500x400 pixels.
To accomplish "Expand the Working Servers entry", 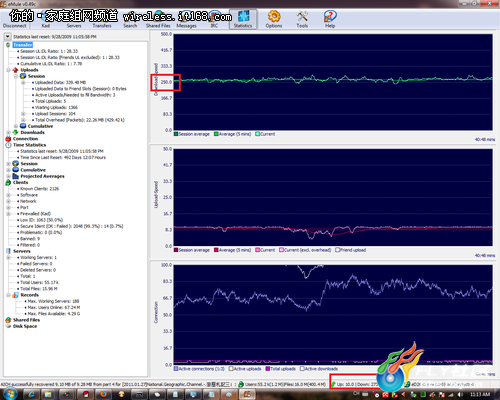I will pyautogui.click(x=8, y=257).
